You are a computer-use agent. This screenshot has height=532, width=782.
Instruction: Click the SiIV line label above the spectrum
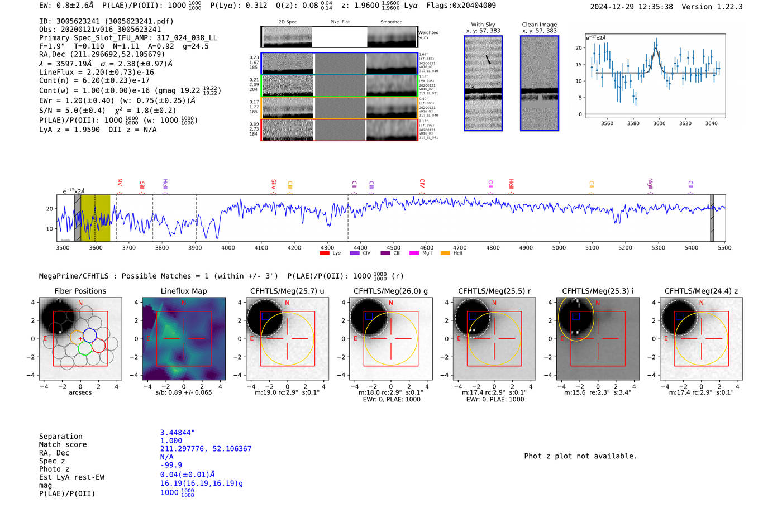pos(273,184)
